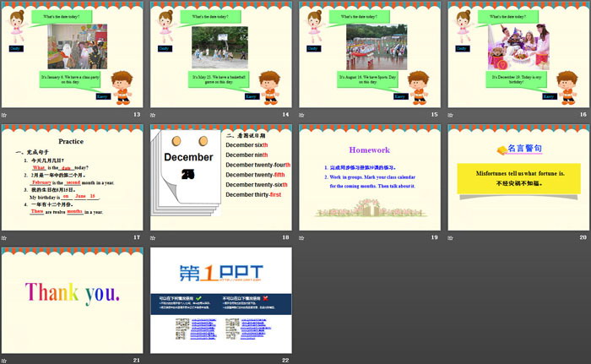This screenshot has width=591, height=364.
Task: Click animation star under Thank you slide
Action: 5,361
